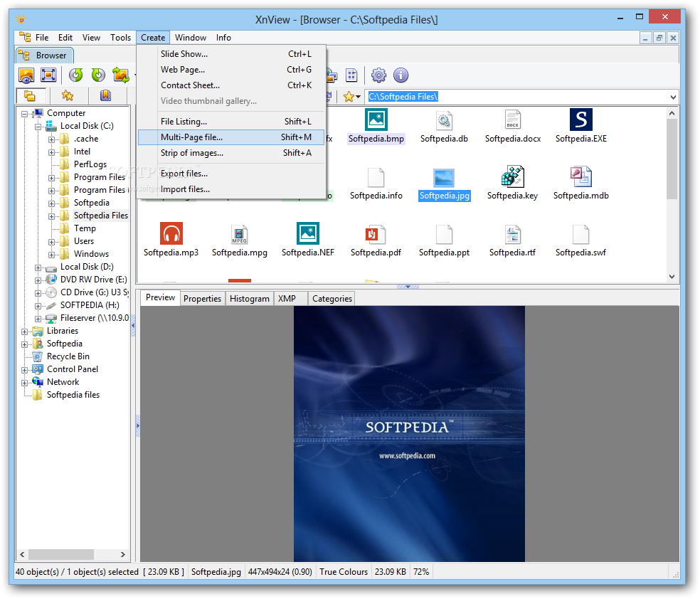Expand the Local Disk (D:) node
700x599 pixels.
38,267
